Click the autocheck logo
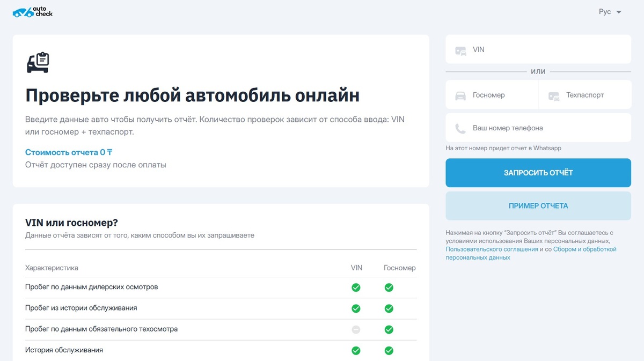The width and height of the screenshot is (644, 361). click(32, 11)
